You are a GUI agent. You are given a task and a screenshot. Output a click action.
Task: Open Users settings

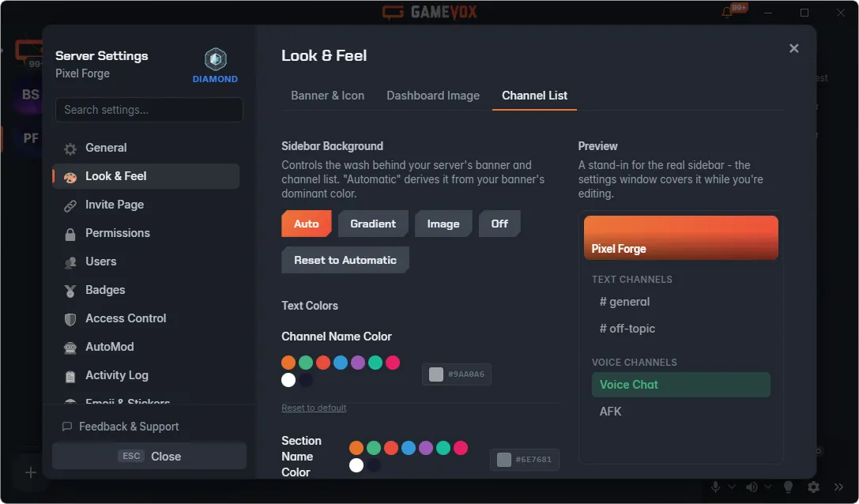point(145,261)
